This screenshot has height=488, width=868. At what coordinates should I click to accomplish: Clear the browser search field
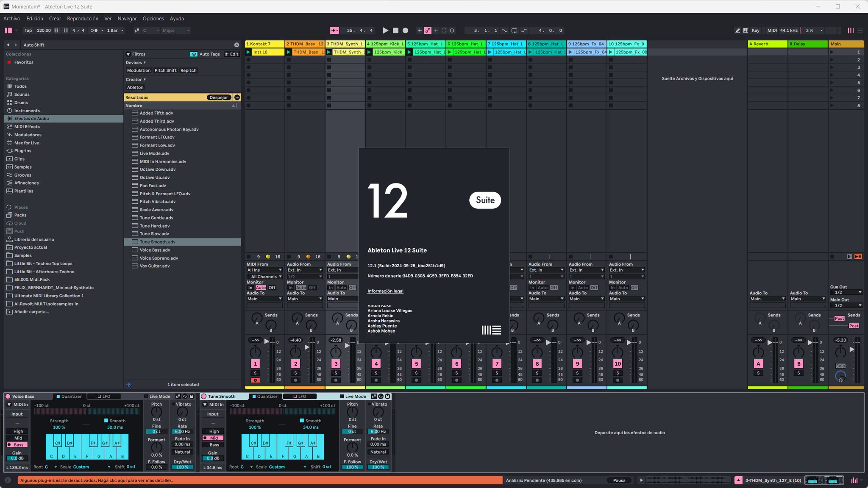[x=236, y=45]
